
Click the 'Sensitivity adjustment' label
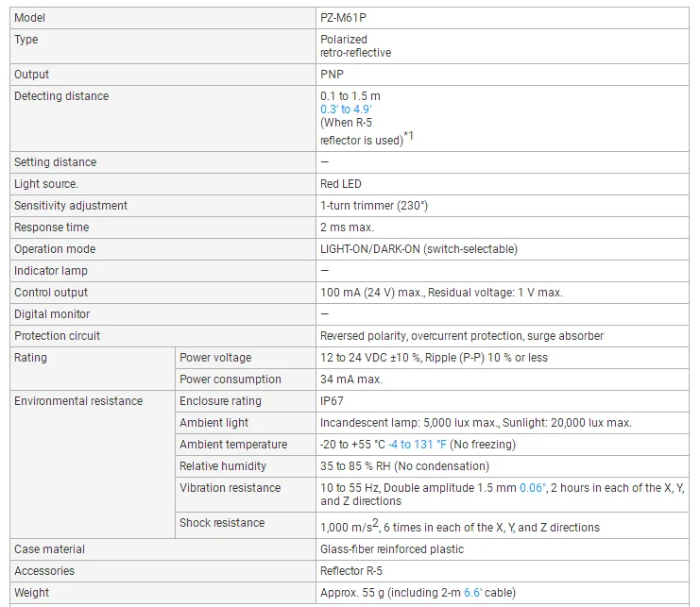[x=71, y=206]
